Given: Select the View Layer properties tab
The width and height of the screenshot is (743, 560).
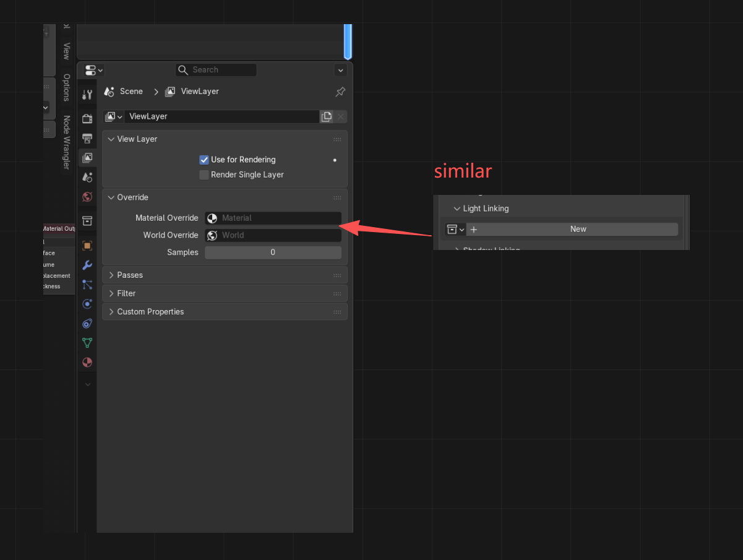Looking at the screenshot, I should click(87, 158).
